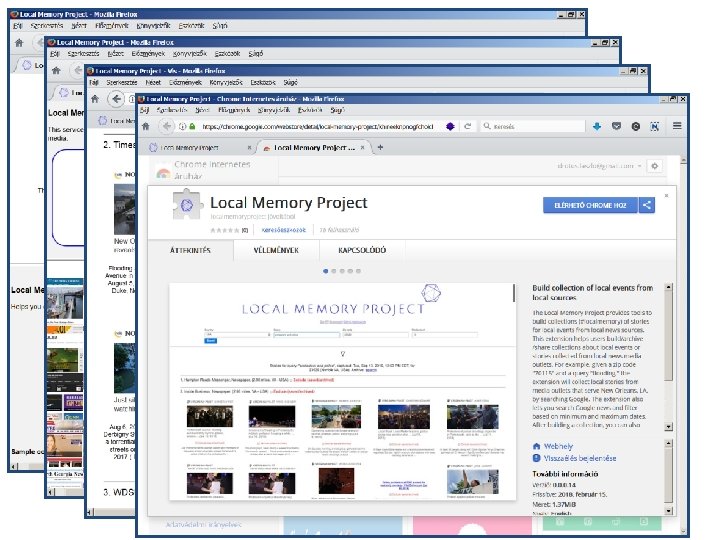Open the Eszközök menu in the rearmost Firefox window
The width and height of the screenshot is (720, 540).
(191, 26)
